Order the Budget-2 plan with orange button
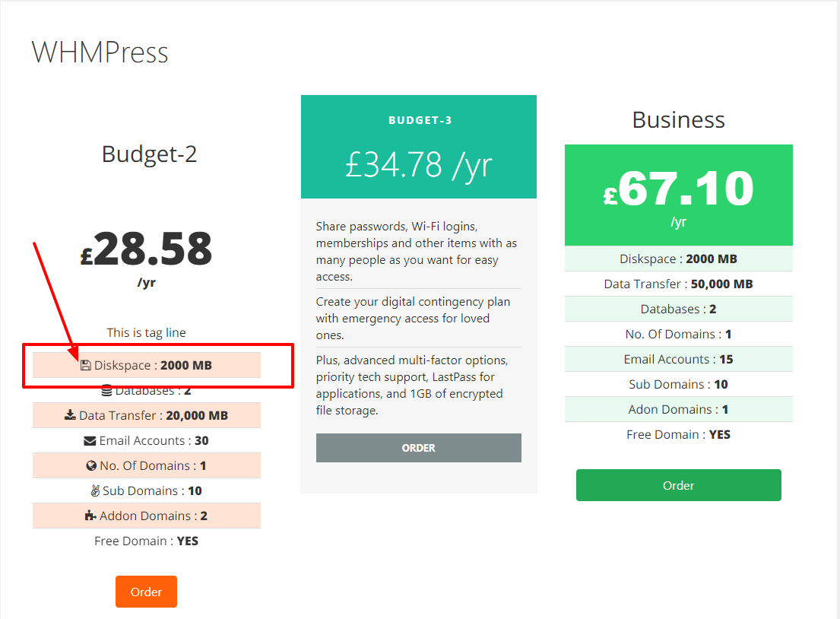This screenshot has width=840, height=619. 146,592
